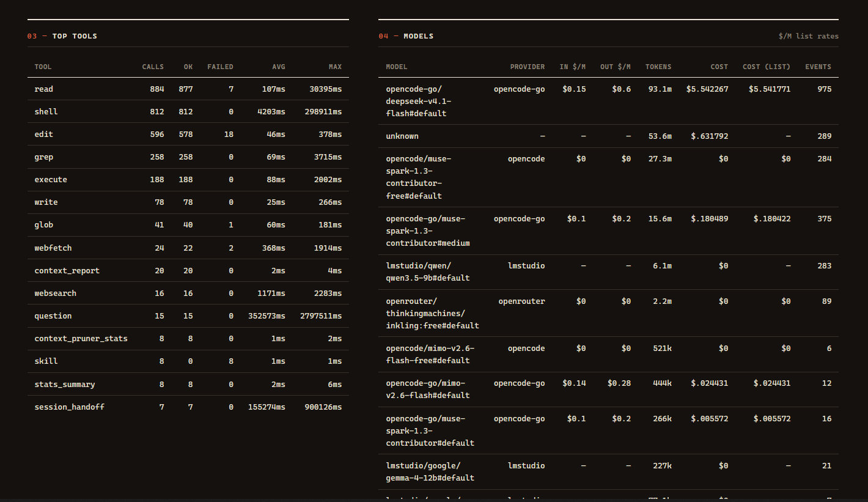Select the muse-spark-1.3-contributor#medium model name
The image size is (868, 502).
point(428,231)
